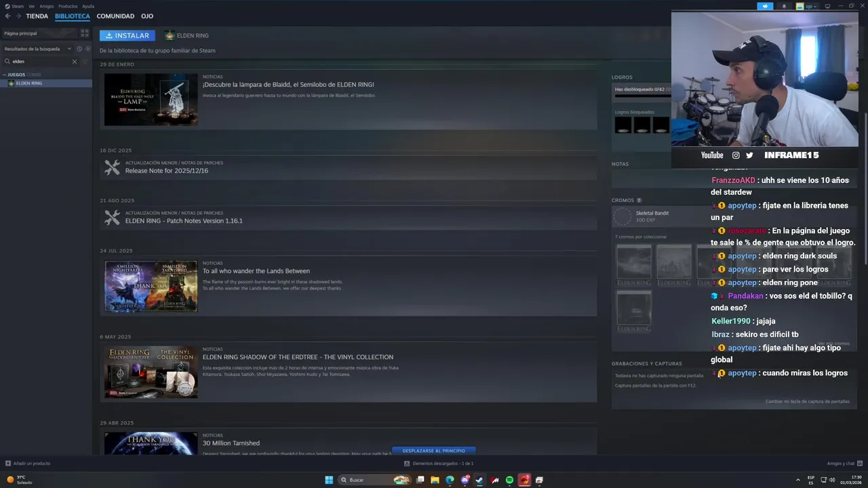Screen dimensions: 868x488
Task: Click the INSTALAR button
Action: [127, 35]
